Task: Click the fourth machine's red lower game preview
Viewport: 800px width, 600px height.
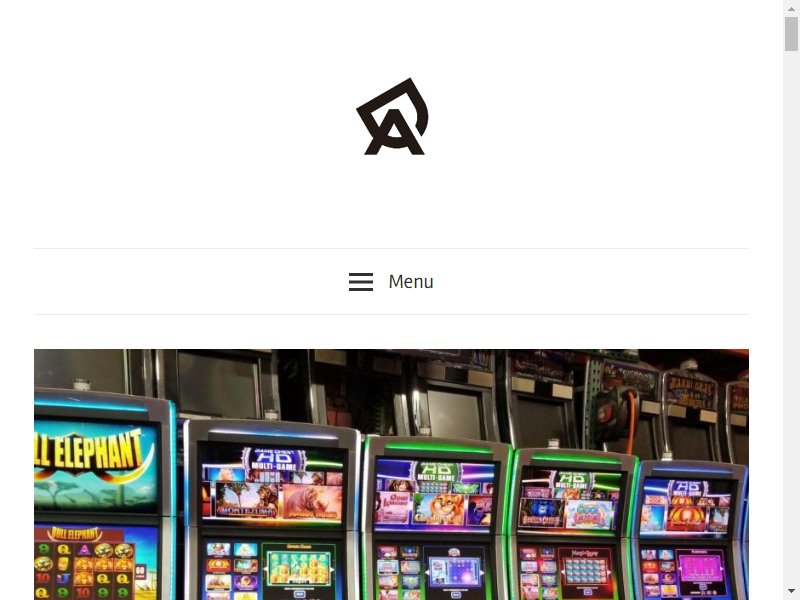Action: point(586,570)
